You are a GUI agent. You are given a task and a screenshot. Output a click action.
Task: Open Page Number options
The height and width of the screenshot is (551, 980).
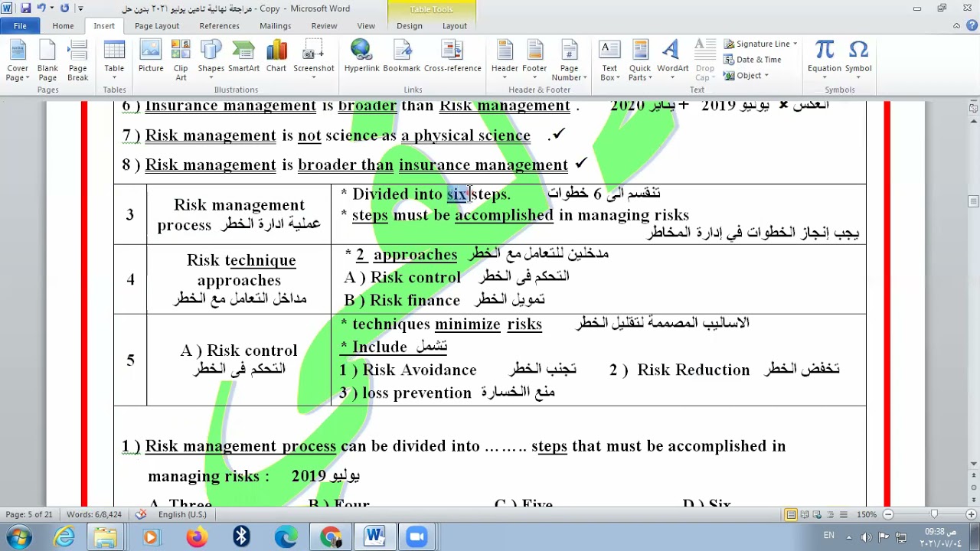click(569, 61)
